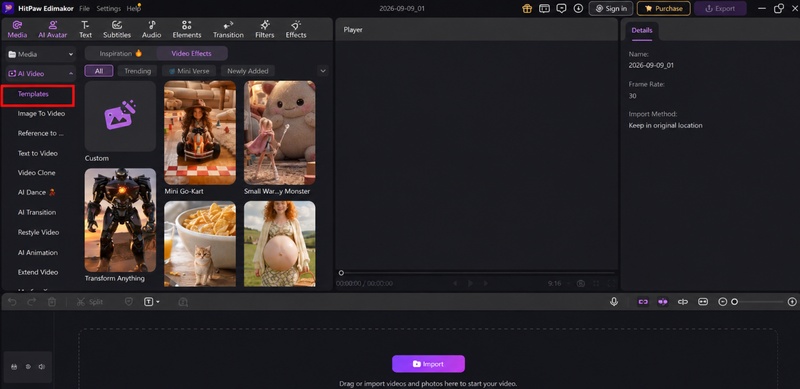Start voice recording with microphone icon

click(x=614, y=302)
